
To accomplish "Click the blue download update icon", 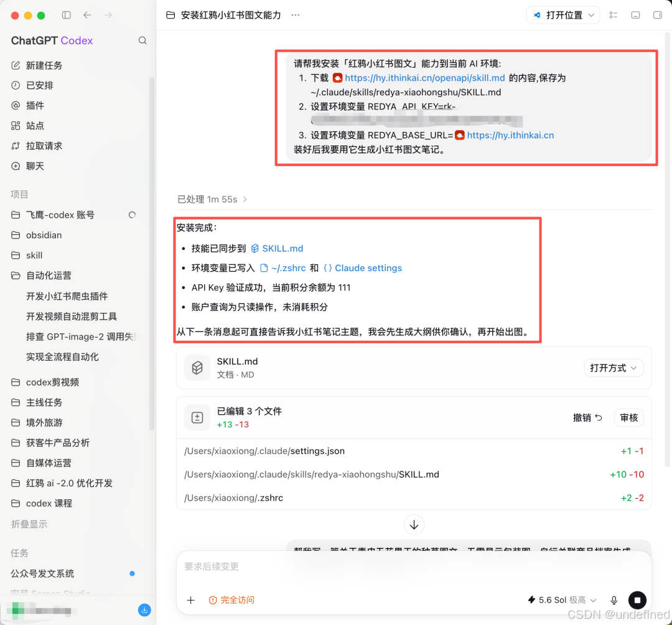I will (144, 609).
